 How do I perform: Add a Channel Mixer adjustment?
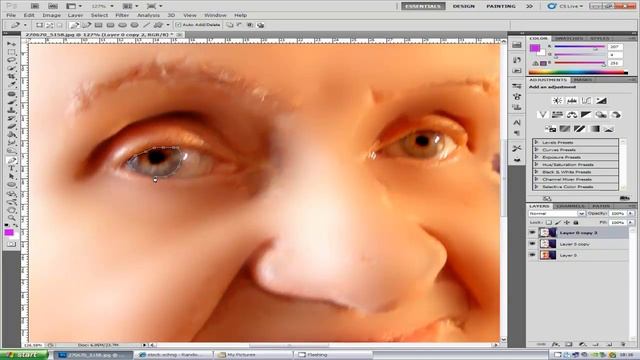(616, 115)
